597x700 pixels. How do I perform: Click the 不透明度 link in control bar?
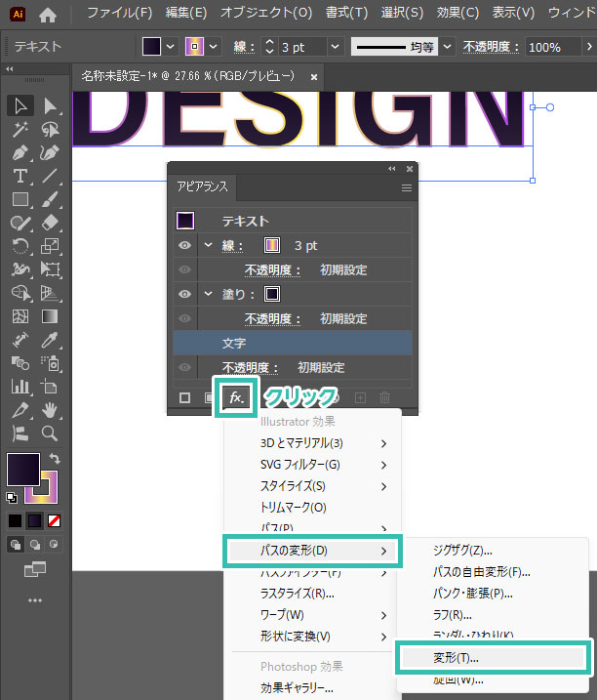pos(492,47)
